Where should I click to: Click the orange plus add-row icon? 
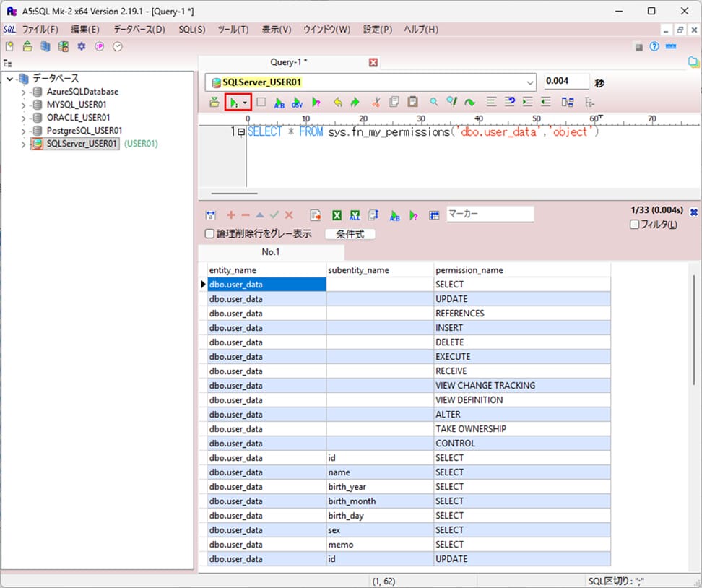click(x=231, y=215)
